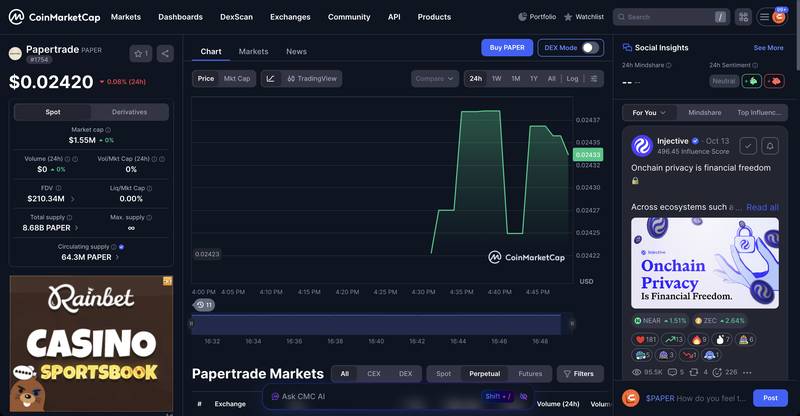Image resolution: width=800 pixels, height=416 pixels.
Task: Open Read all link on Injective post
Action: tap(762, 207)
